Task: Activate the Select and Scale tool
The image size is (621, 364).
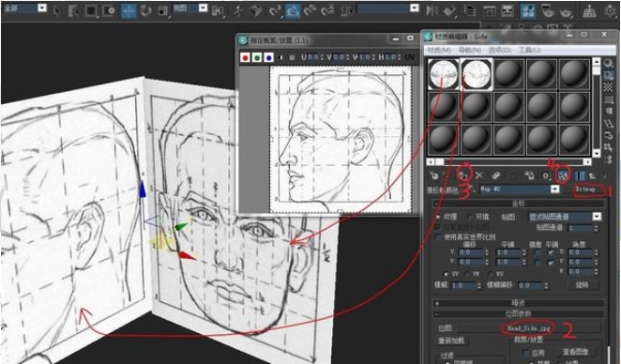Action: (163, 10)
